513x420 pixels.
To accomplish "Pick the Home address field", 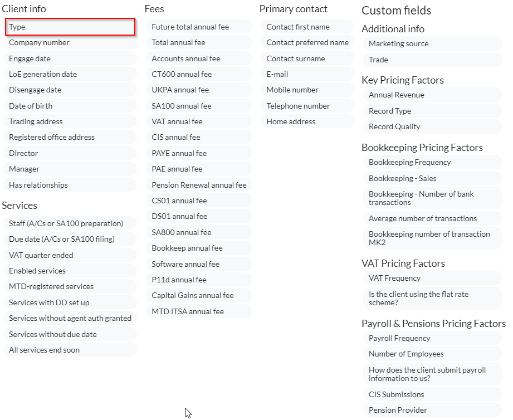I will 307,121.
